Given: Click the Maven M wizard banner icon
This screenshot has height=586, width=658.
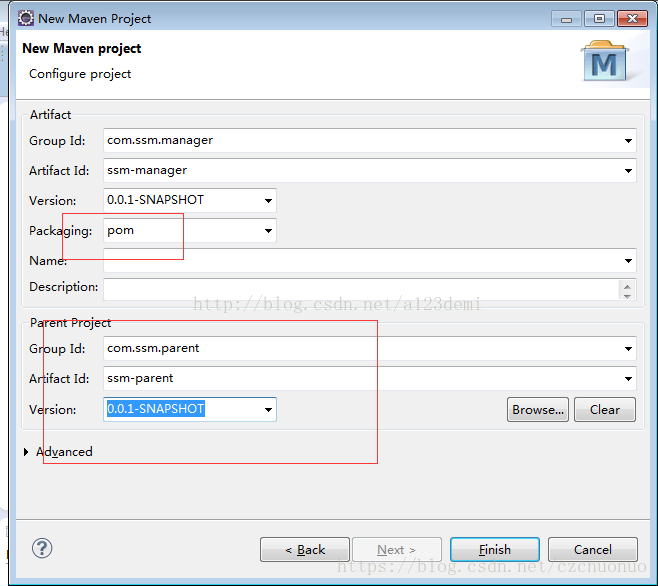Looking at the screenshot, I should coord(604,61).
